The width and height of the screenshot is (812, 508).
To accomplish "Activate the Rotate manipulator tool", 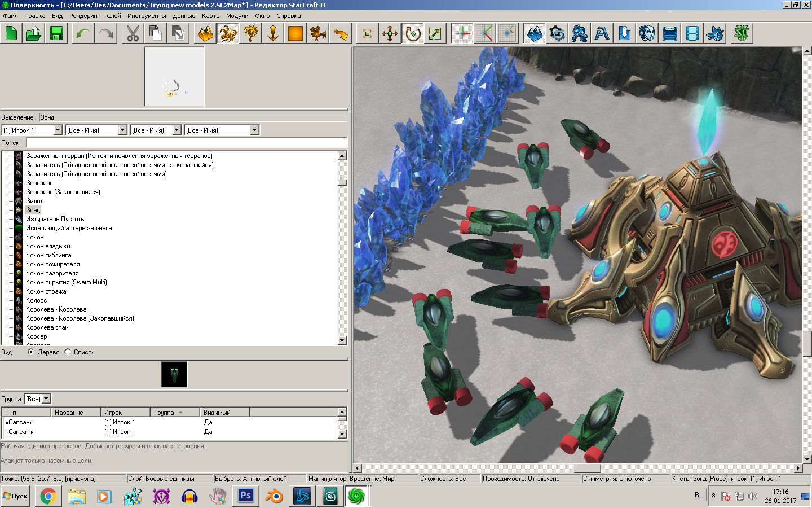I will point(413,33).
